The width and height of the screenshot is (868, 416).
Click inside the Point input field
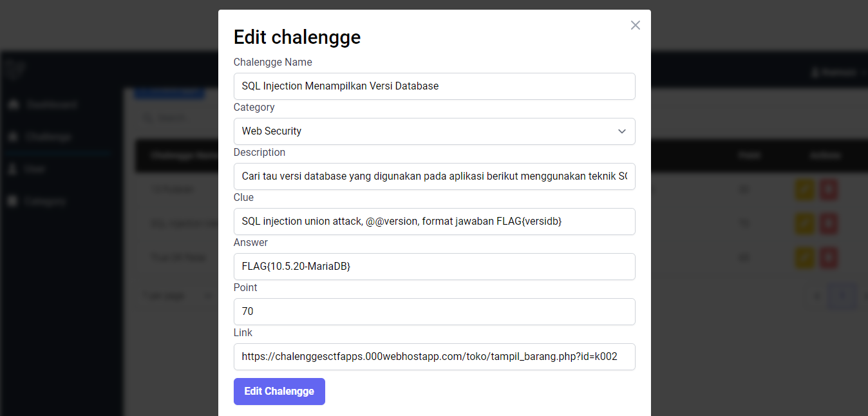tap(434, 311)
